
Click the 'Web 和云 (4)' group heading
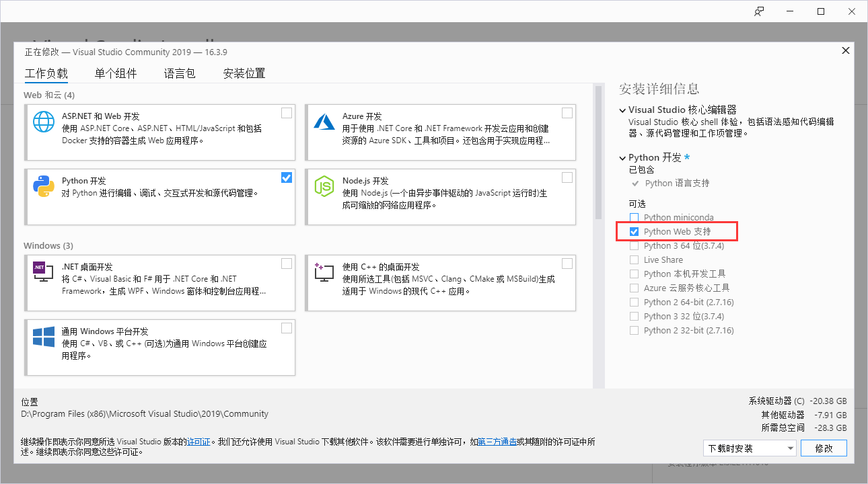tap(49, 95)
